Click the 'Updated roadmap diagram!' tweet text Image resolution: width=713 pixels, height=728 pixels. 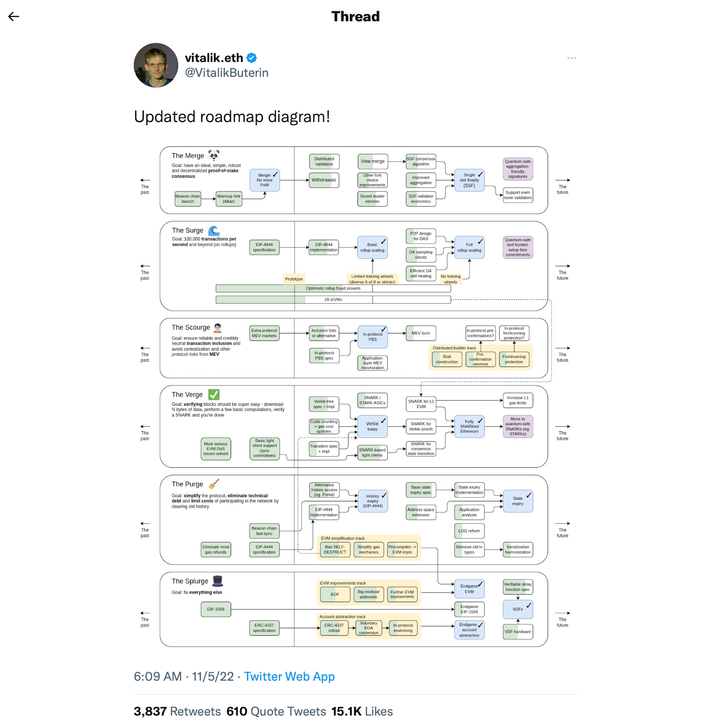click(232, 117)
